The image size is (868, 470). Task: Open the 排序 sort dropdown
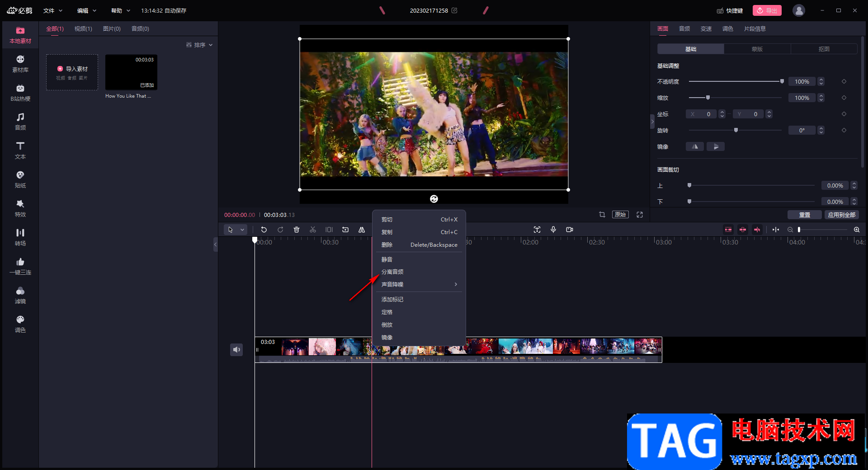tap(199, 45)
